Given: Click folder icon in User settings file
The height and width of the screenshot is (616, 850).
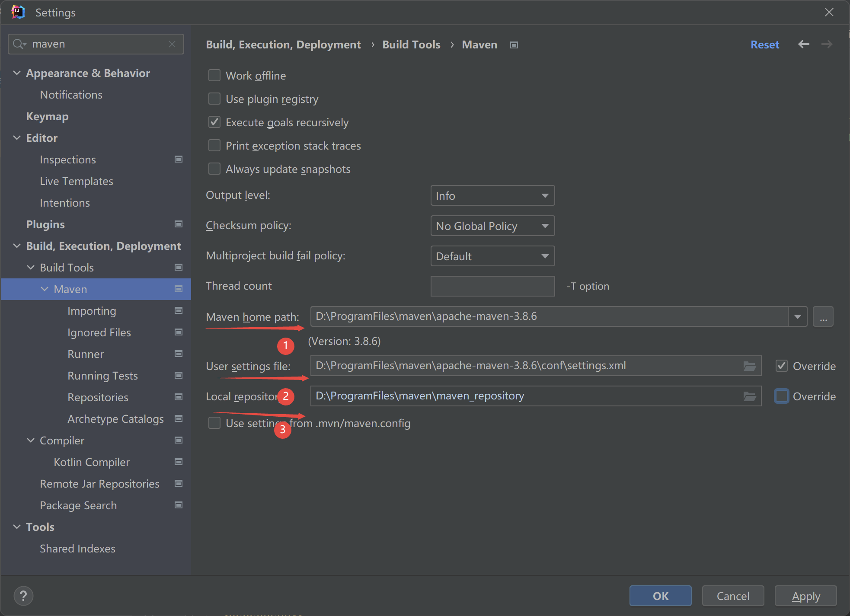Looking at the screenshot, I should tap(749, 366).
